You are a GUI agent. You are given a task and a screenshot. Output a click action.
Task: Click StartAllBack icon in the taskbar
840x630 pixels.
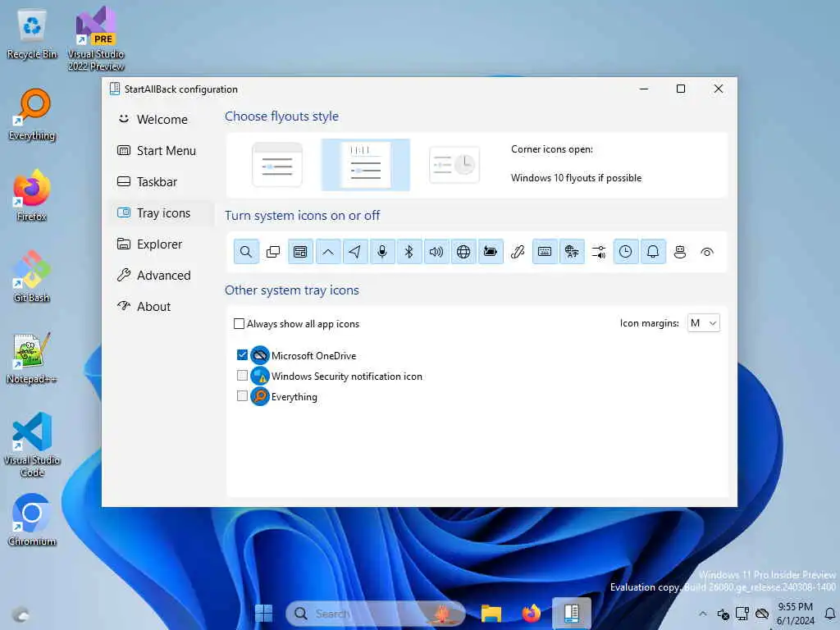point(572,613)
